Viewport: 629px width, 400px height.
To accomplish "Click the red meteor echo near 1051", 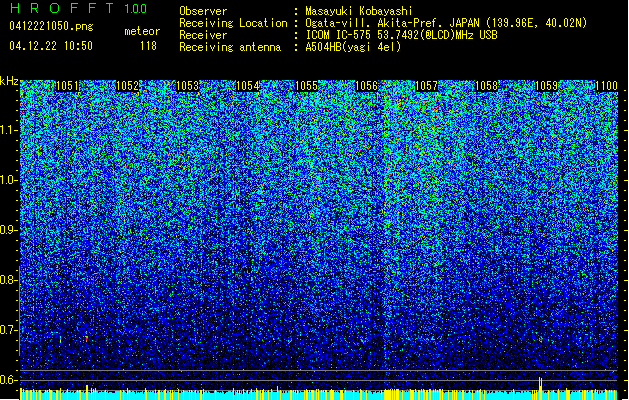I will point(86,339).
